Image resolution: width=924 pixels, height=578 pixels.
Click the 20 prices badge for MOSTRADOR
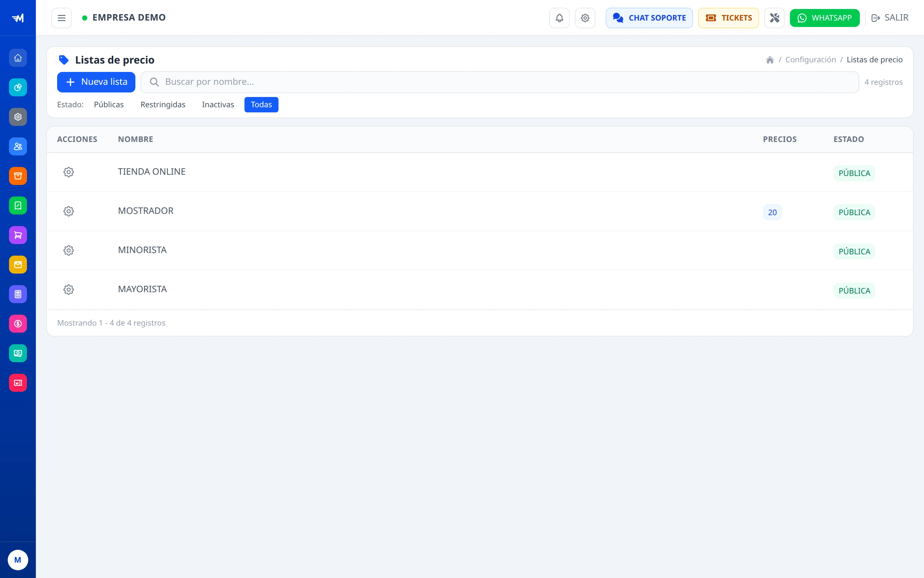773,213
